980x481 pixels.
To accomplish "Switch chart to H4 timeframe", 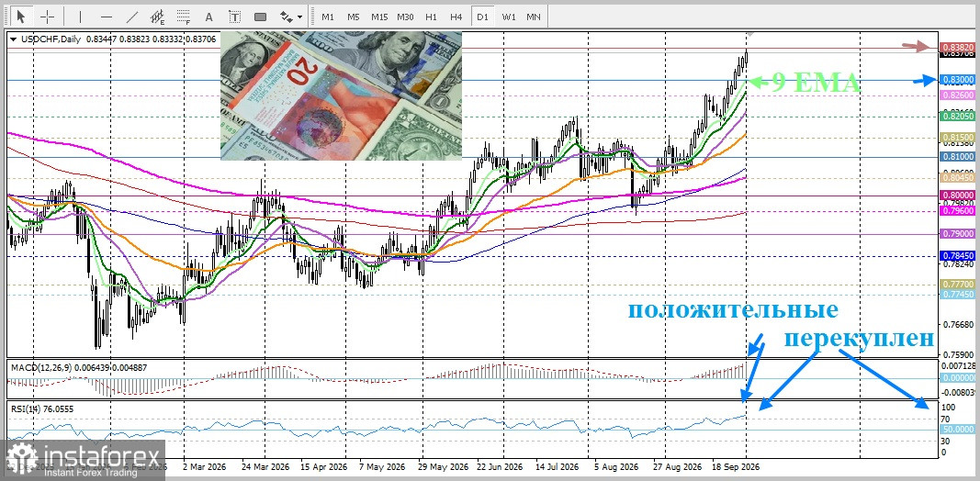I will point(456,17).
